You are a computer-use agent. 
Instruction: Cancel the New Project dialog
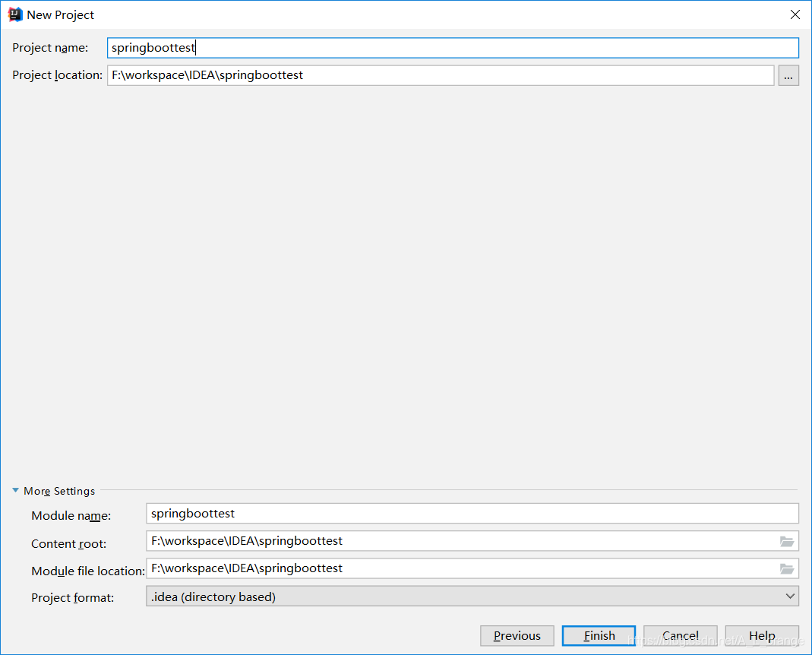click(681, 636)
